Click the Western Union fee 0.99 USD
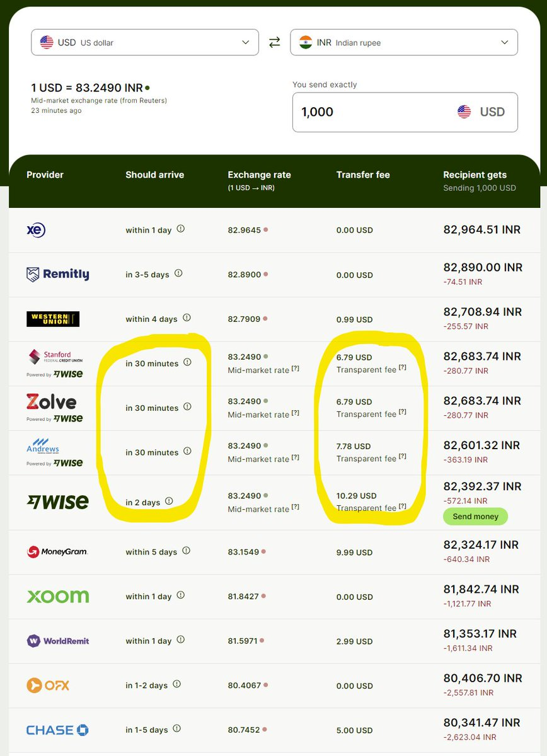 (x=355, y=319)
